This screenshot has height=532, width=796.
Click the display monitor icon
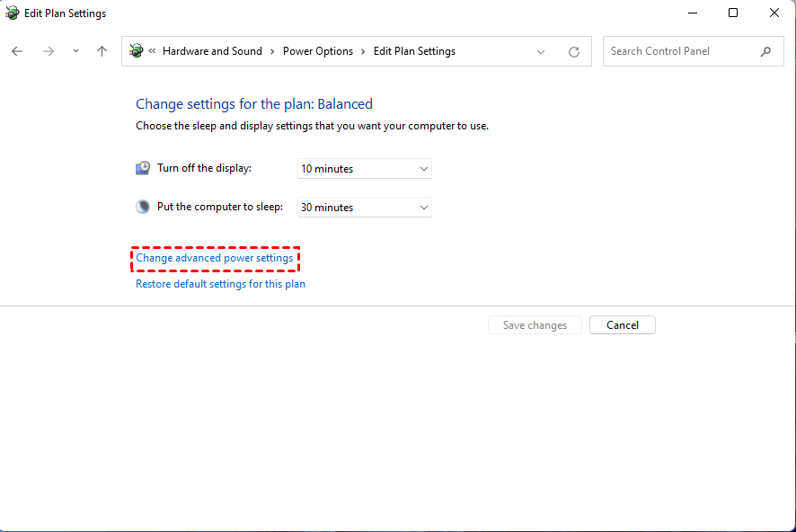coord(144,168)
